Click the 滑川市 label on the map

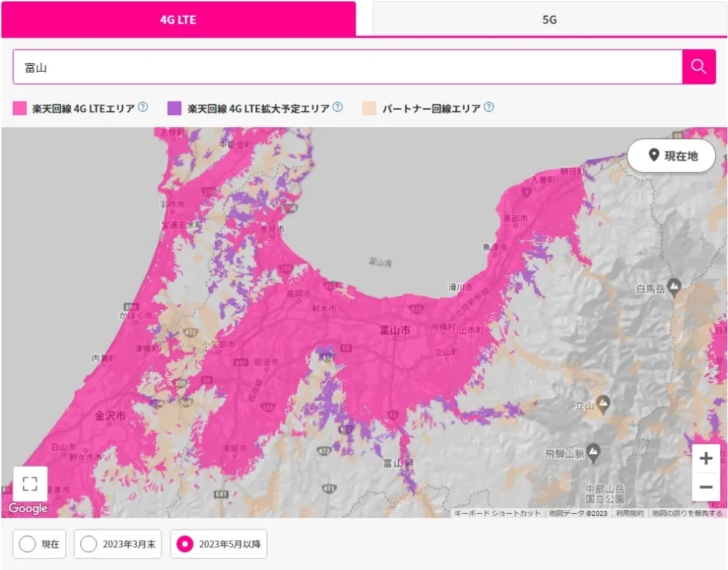coord(461,288)
